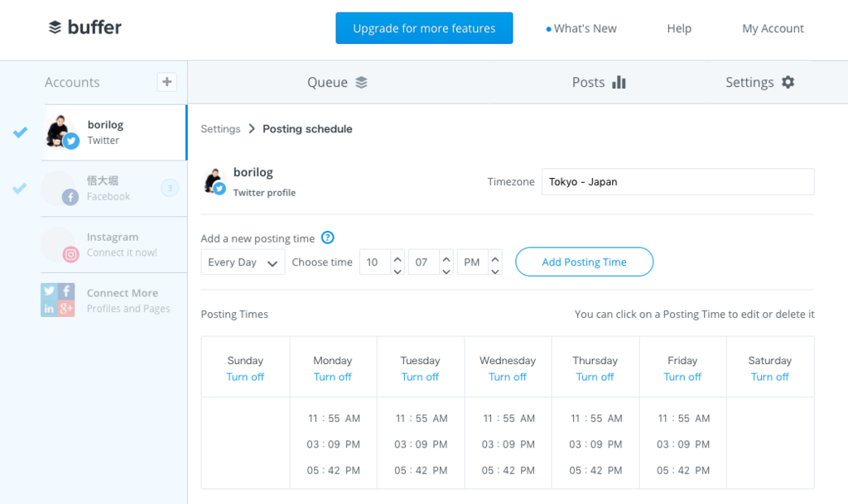848x504 pixels.
Task: Turn off Friday posting
Action: point(682,377)
